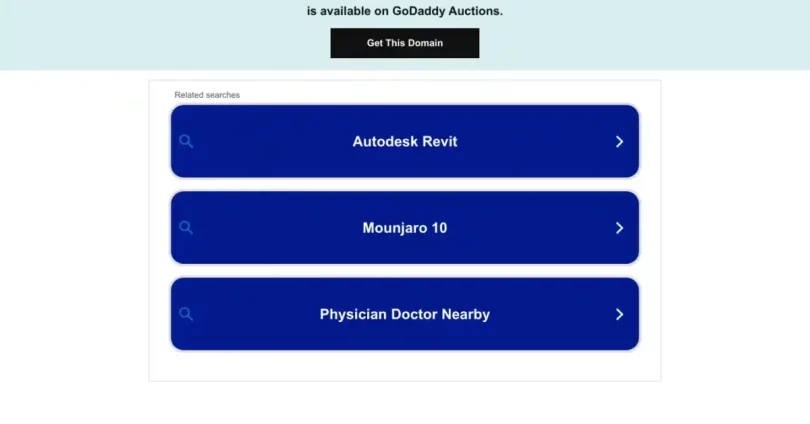Select the Autodesk Revit related search text
Viewport: 810px width, 424px height.
coord(404,142)
